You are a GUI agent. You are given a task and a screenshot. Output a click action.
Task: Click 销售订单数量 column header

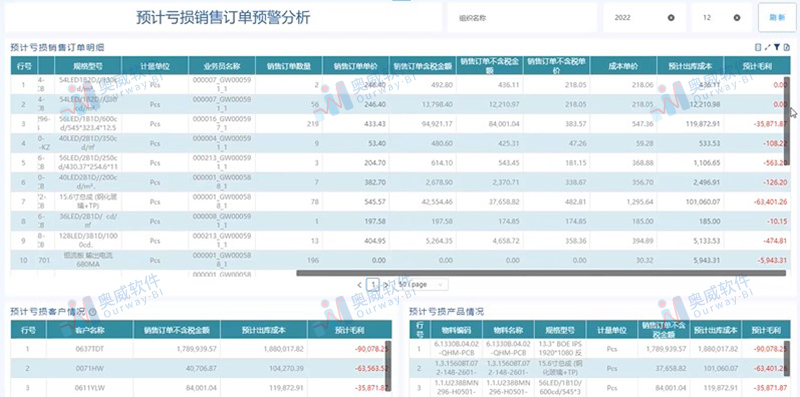coord(289,66)
